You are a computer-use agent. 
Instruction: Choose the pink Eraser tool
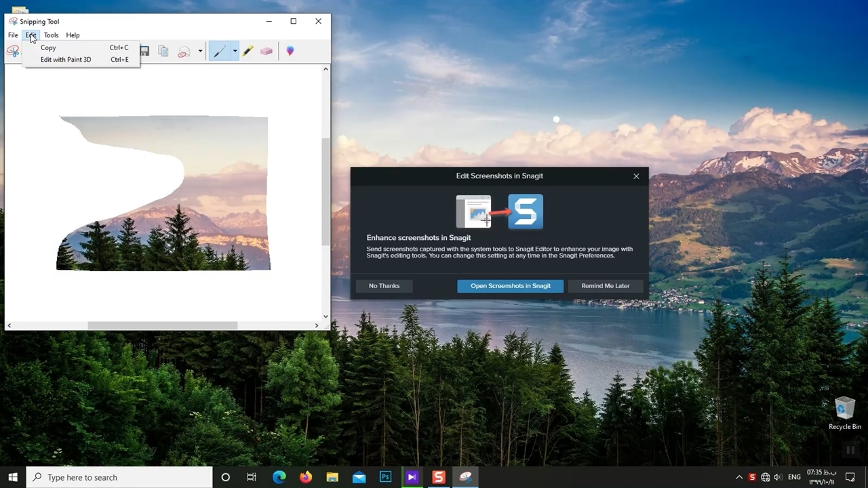point(267,52)
